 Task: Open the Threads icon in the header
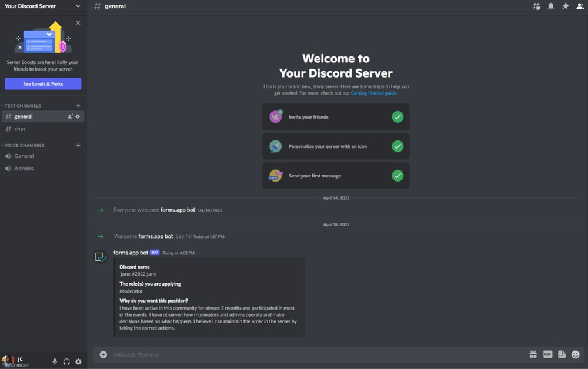click(536, 6)
